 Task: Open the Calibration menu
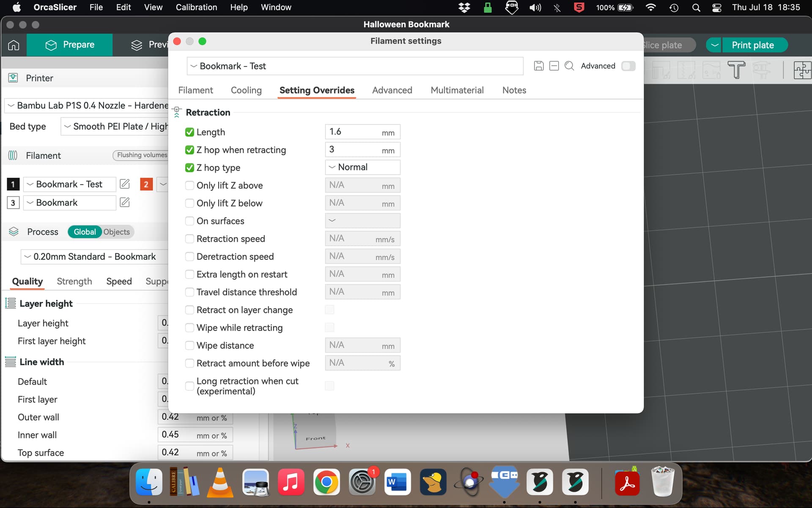196,7
